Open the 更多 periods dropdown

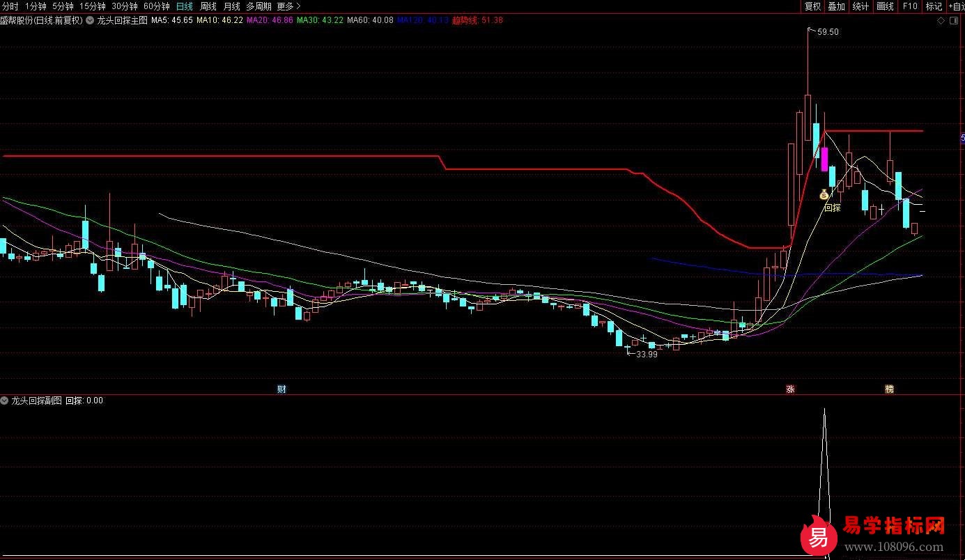tap(288, 6)
